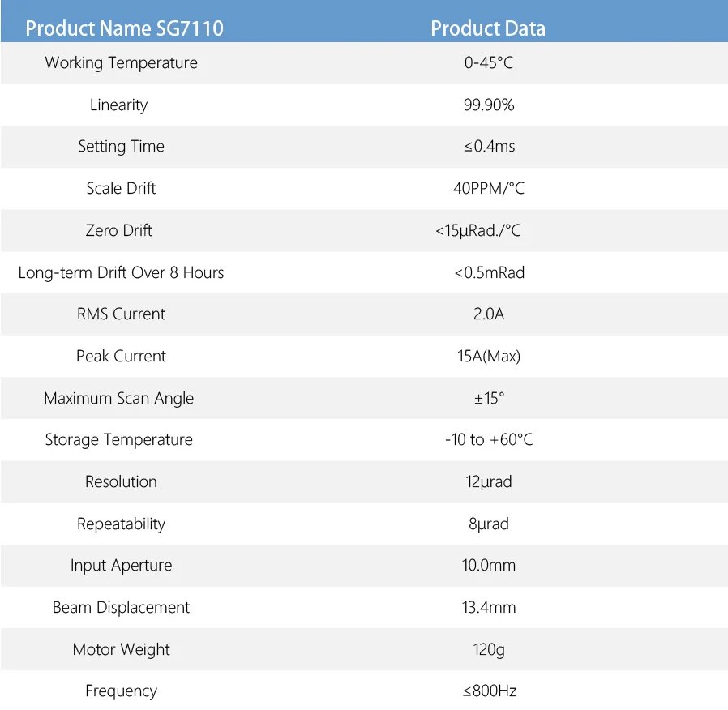Click the 40PPM/°C scale drift value
Viewport: 728px width, 710px height.
pos(489,189)
